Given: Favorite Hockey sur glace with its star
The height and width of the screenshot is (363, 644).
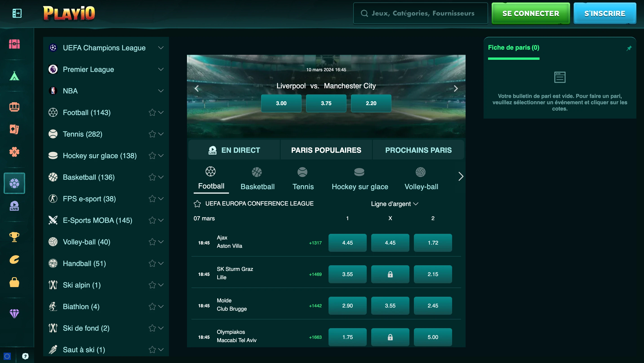Looking at the screenshot, I should (152, 155).
